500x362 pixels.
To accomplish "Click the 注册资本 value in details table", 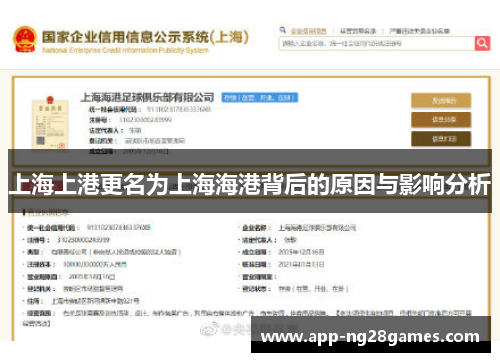I will coord(95,264).
